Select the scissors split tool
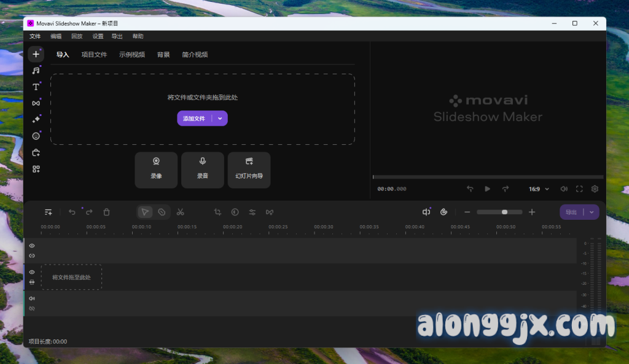 180,212
